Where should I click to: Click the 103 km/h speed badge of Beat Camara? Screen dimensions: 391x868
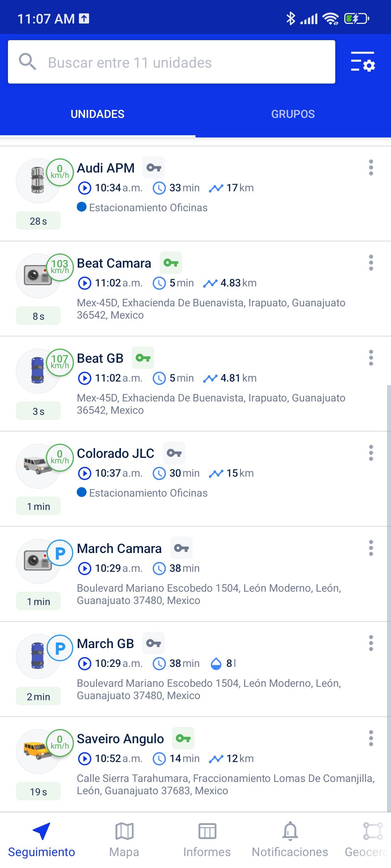[60, 267]
